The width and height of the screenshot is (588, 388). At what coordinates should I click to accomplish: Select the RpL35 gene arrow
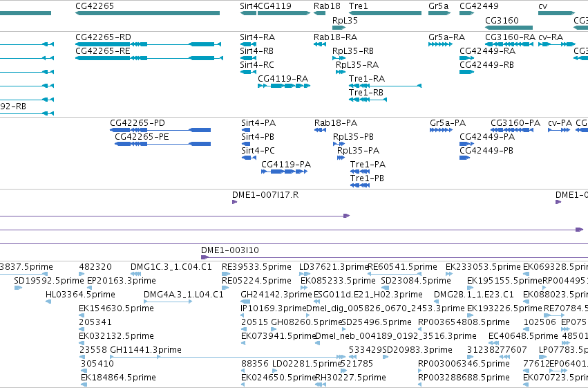[x=339, y=28]
